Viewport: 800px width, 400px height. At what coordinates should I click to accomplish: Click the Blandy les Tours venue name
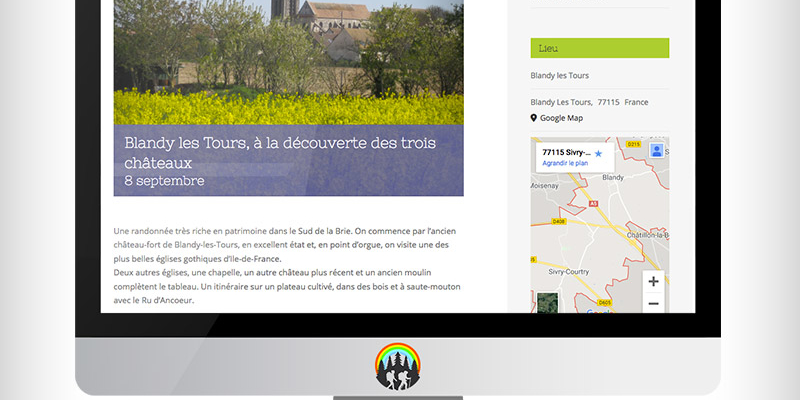click(559, 76)
